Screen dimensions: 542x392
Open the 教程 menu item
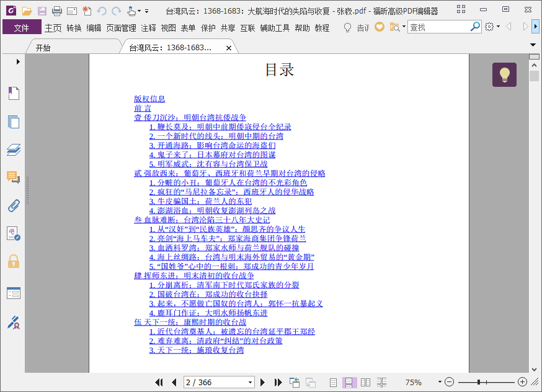pos(322,28)
